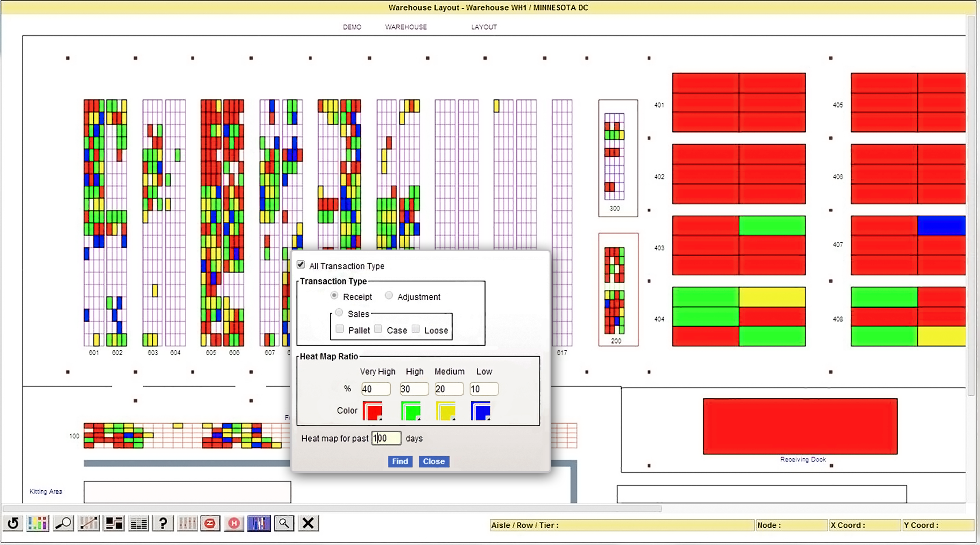The width and height of the screenshot is (980, 545).
Task: Pick the yellow Medium color swatch
Action: [446, 411]
